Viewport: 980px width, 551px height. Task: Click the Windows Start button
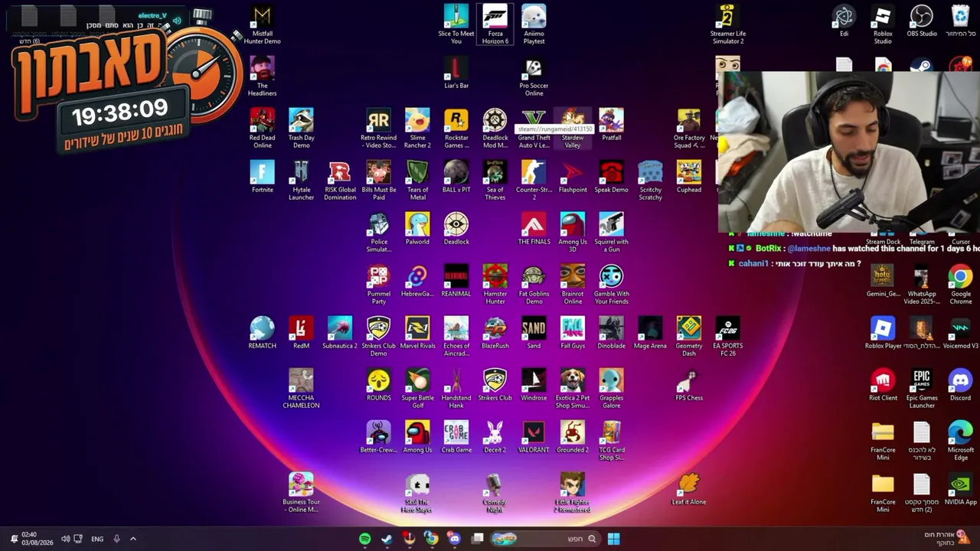pyautogui.click(x=613, y=539)
